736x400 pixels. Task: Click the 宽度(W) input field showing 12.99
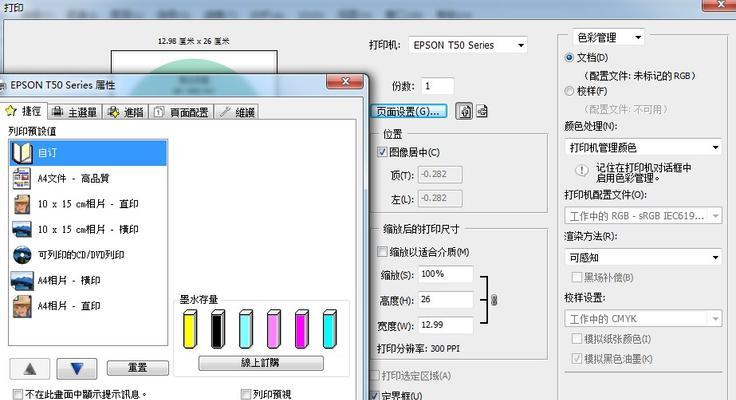point(445,325)
